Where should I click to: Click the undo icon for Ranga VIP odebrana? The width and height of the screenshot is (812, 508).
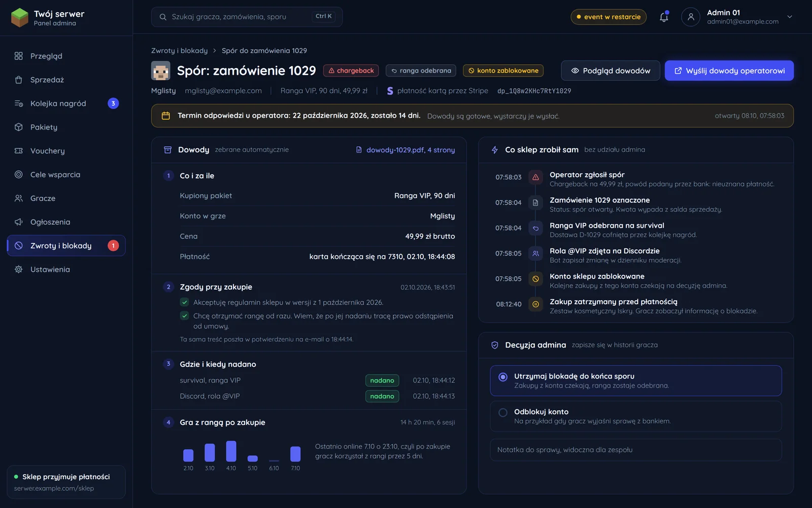pyautogui.click(x=535, y=228)
